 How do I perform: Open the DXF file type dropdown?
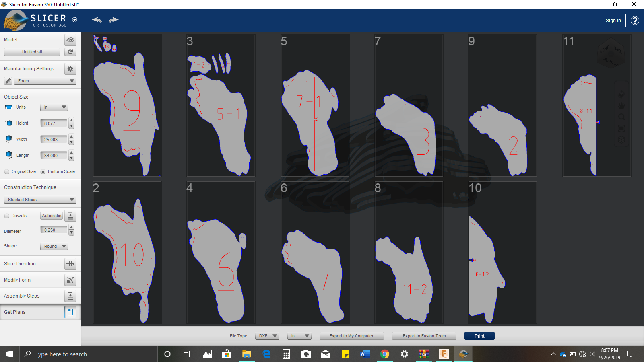click(267, 336)
